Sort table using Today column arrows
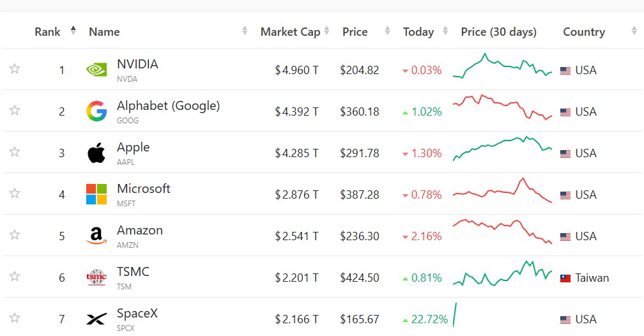 pos(445,31)
